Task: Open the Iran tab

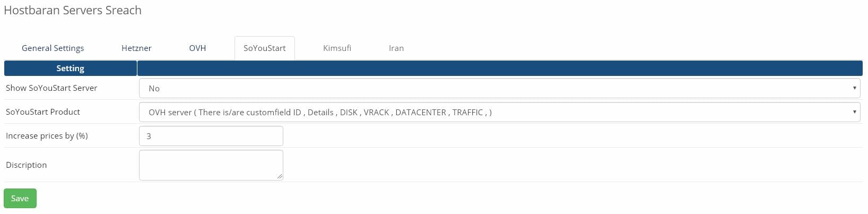Action: [396, 48]
